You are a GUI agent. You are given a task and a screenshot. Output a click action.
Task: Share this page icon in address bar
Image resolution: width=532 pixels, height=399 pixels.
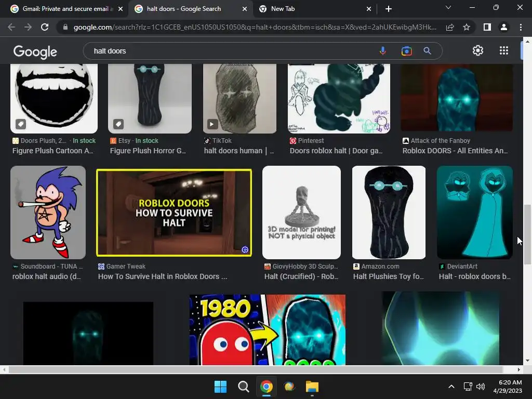450,27
